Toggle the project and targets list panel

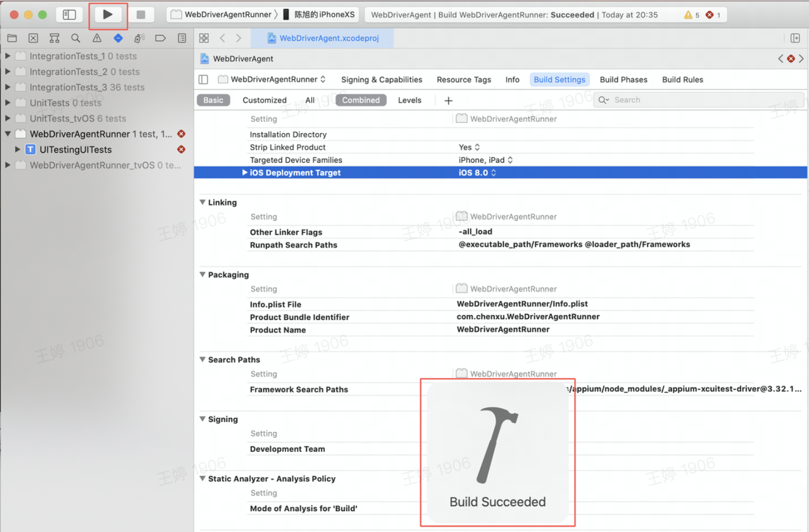[x=204, y=80]
